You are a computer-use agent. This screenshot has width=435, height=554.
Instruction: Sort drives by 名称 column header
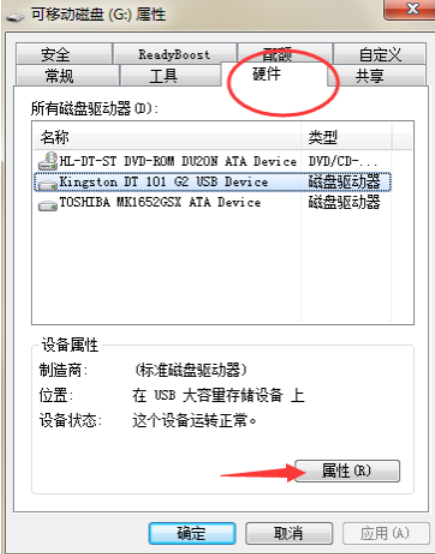point(167,136)
